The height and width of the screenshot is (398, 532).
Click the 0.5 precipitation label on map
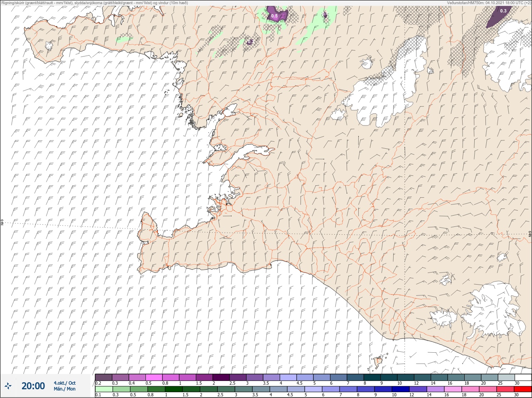click(274, 16)
